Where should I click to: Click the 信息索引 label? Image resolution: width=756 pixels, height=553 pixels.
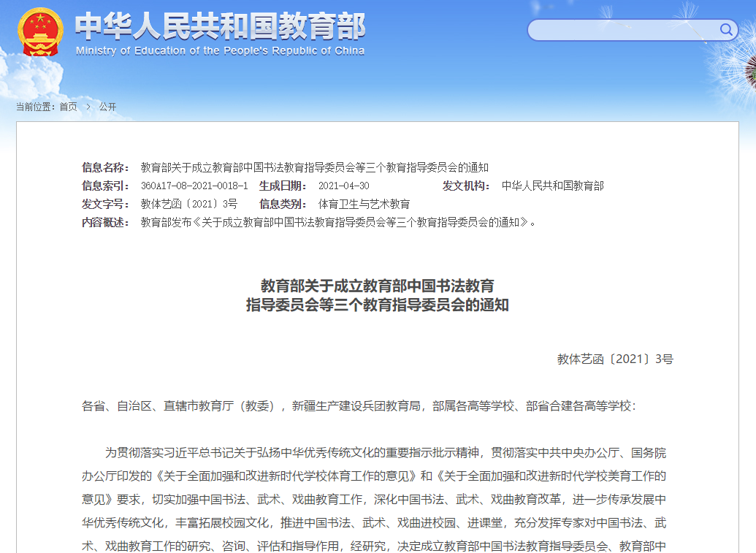coord(105,186)
